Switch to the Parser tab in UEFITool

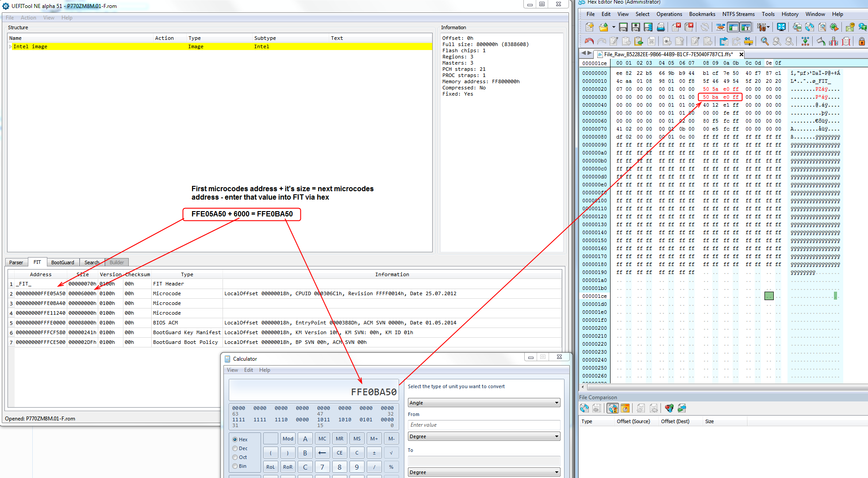tap(16, 262)
